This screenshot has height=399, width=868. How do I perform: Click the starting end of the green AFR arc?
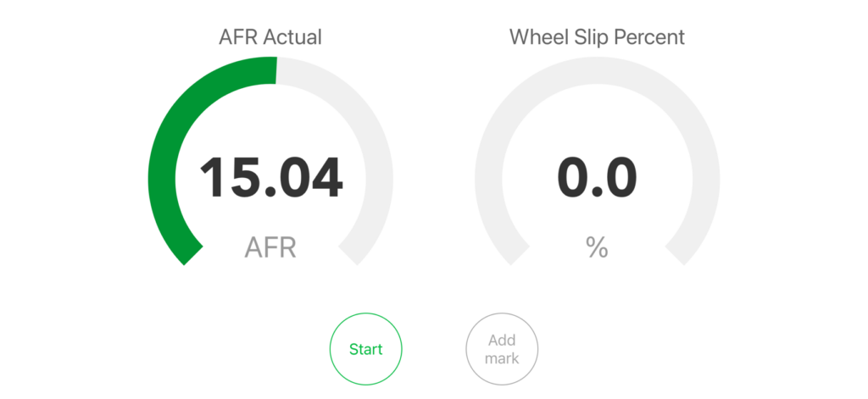[x=187, y=252]
